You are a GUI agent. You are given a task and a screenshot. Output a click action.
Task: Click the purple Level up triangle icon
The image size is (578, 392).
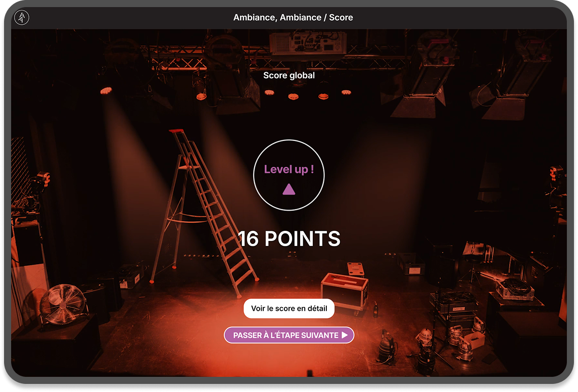pyautogui.click(x=288, y=189)
